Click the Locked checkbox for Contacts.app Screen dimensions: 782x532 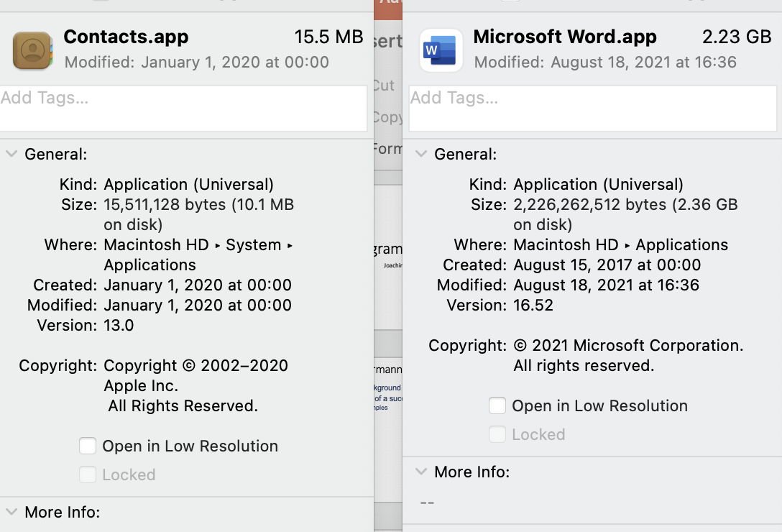point(88,475)
